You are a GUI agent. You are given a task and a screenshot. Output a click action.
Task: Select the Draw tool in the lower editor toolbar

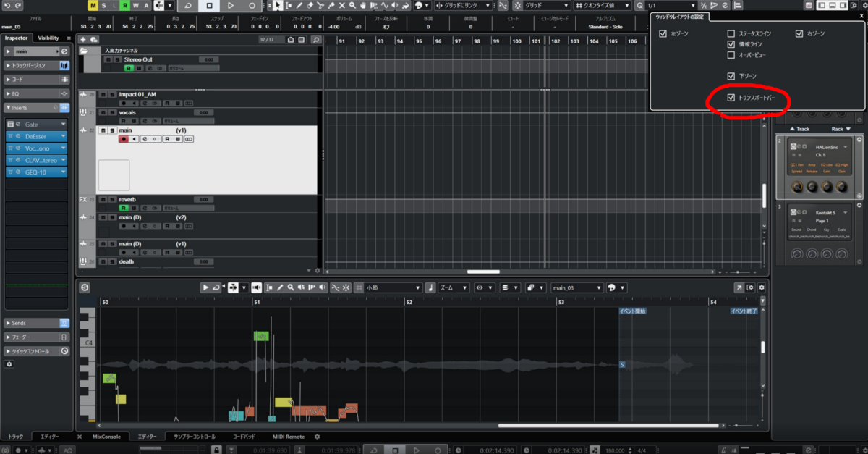pyautogui.click(x=280, y=287)
